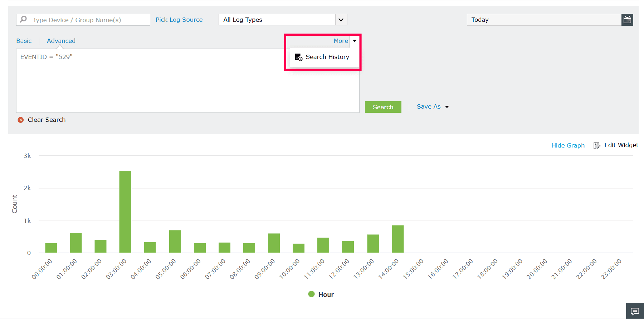Open the Pick Log Source link
Viewport: 644px width, 319px height.
(179, 20)
